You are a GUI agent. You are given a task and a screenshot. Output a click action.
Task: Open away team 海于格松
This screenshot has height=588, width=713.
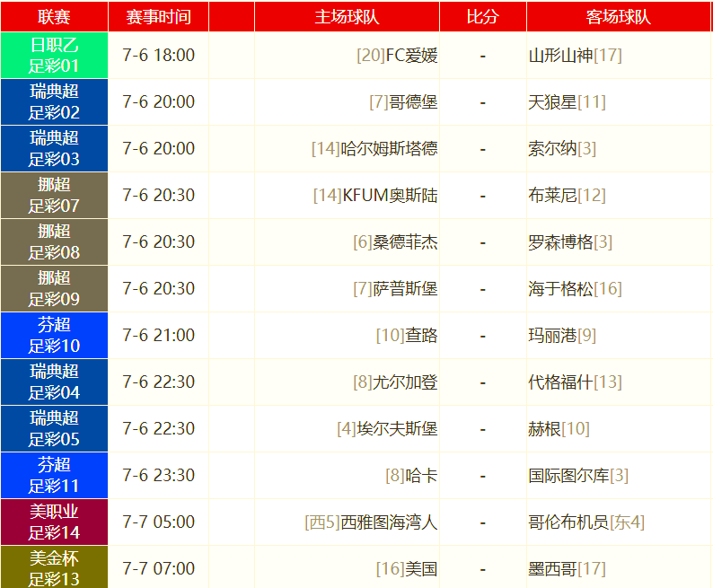(560, 288)
